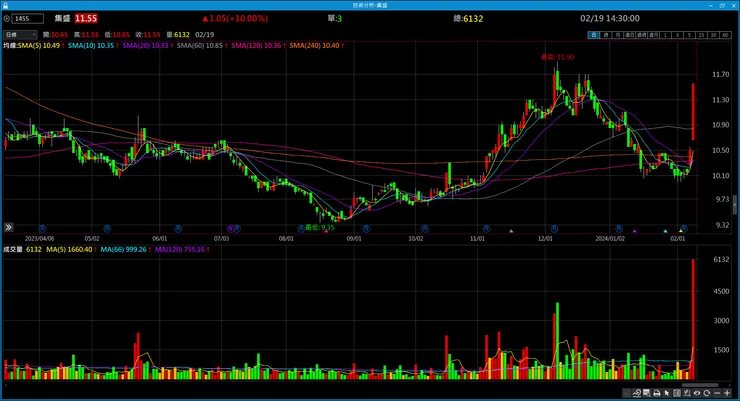Click the SMA(5) 10.49 indicator label

point(41,46)
